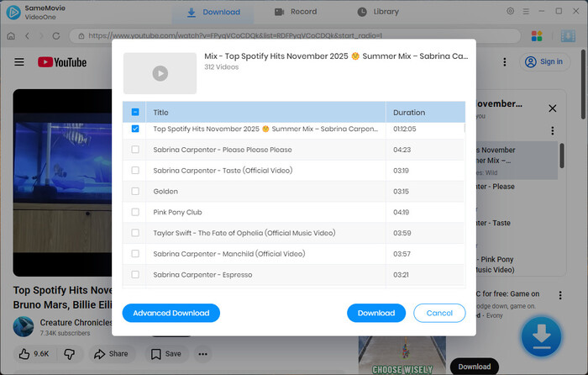Open the colorful apps grid icon
588x375 pixels.
click(537, 36)
